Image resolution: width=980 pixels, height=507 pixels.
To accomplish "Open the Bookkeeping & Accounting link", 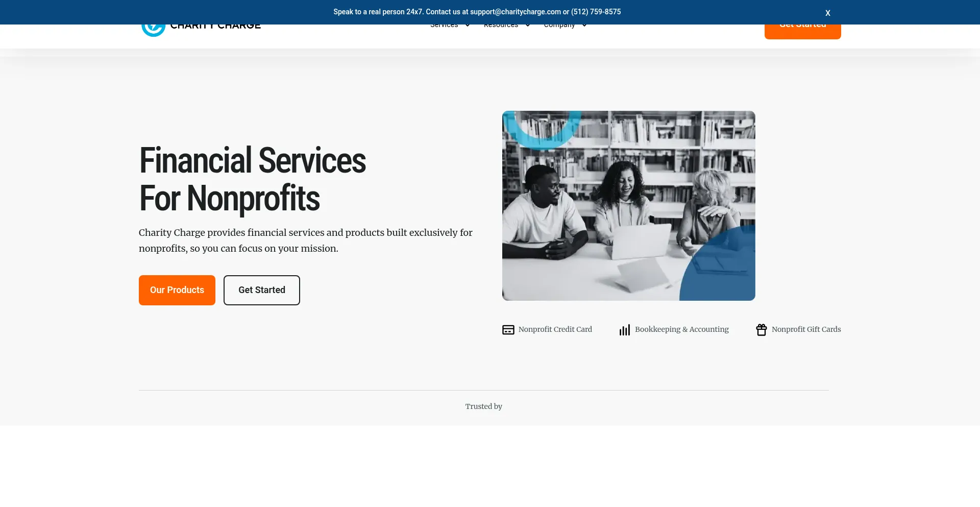I will point(681,329).
